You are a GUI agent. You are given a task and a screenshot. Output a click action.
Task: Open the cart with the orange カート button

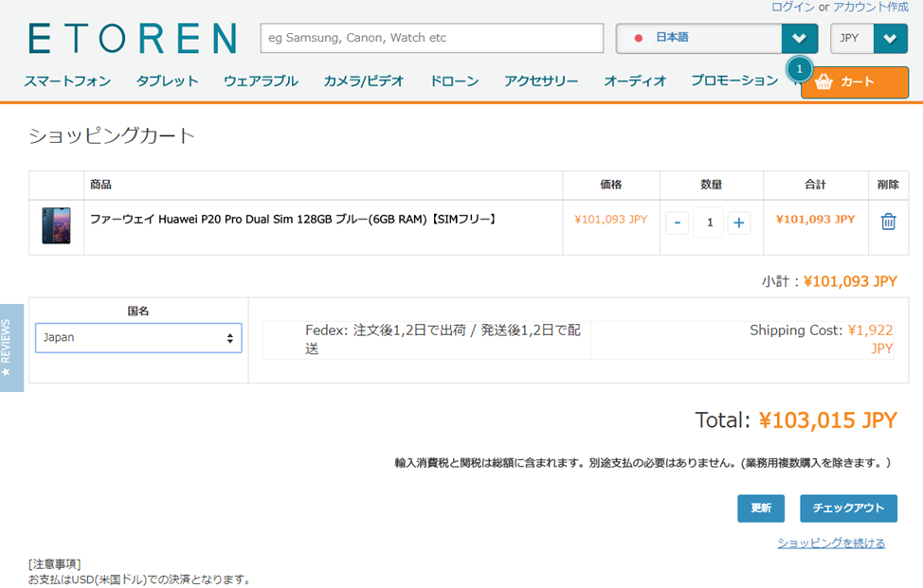pos(855,81)
